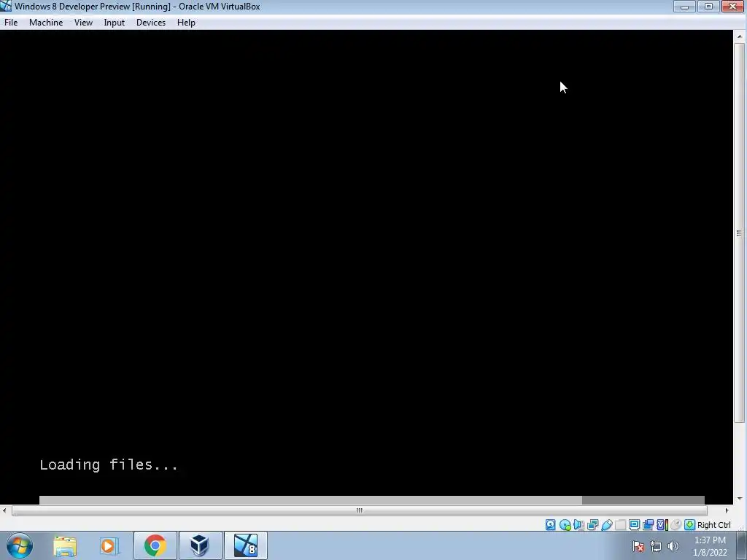
Task: Click the Right Ctrl host key label
Action: coord(713,525)
